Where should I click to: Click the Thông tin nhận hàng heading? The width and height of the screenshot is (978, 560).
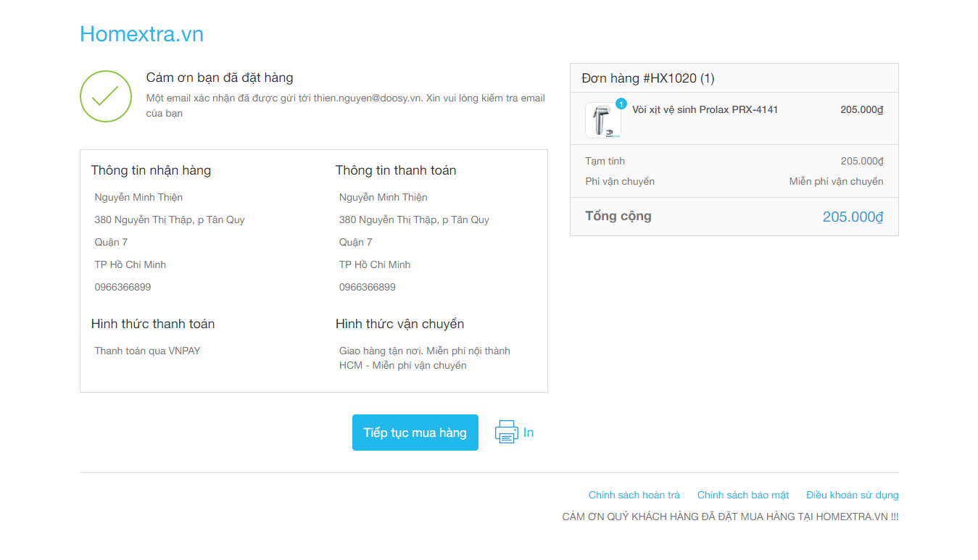[x=151, y=170]
